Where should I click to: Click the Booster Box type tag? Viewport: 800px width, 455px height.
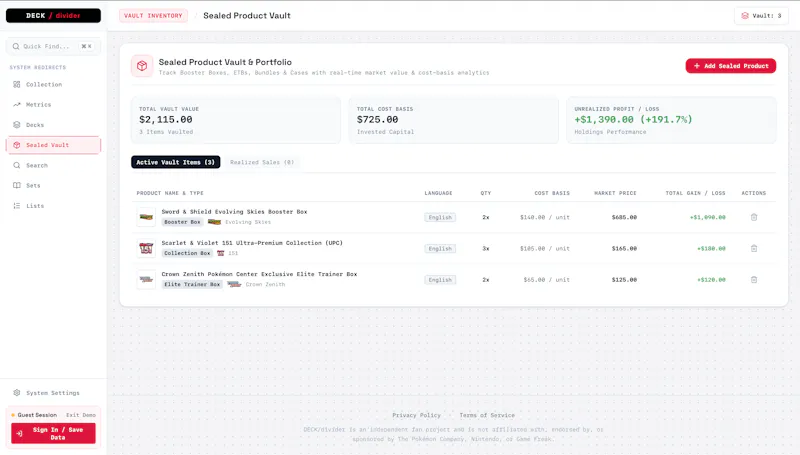(x=182, y=222)
